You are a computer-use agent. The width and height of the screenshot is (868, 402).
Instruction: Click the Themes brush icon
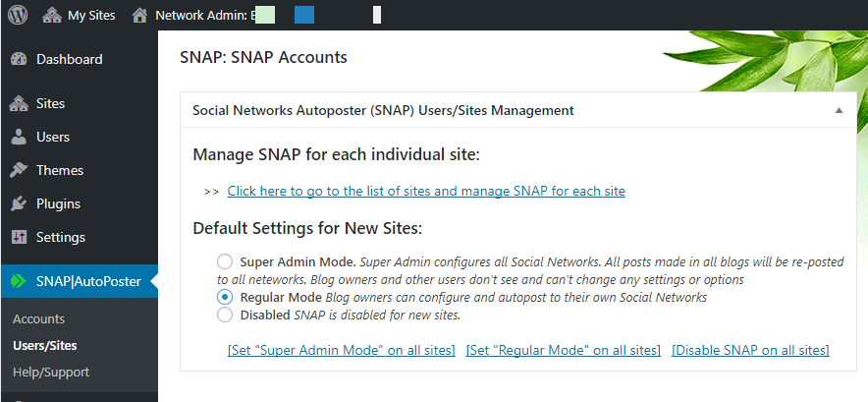[18, 170]
